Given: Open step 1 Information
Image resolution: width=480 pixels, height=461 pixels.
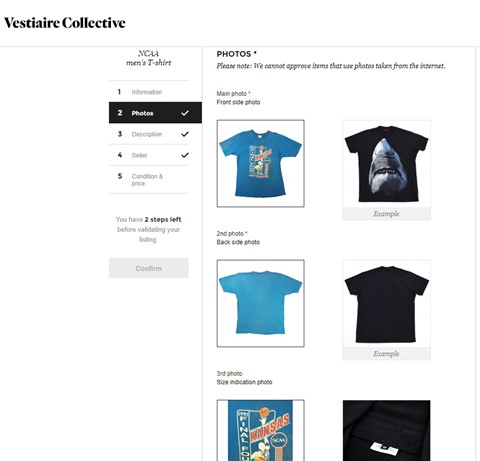Looking at the screenshot, I should 149,92.
